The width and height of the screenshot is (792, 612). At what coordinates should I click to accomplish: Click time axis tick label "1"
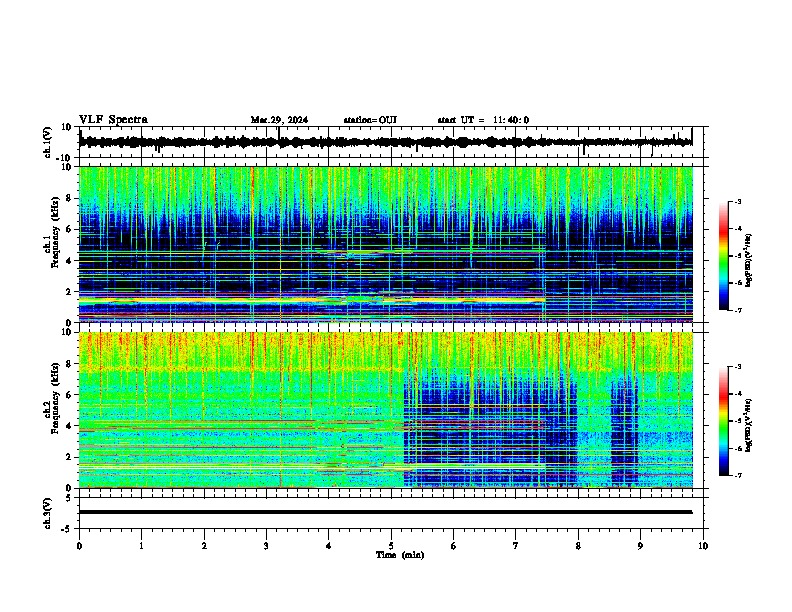click(x=141, y=546)
